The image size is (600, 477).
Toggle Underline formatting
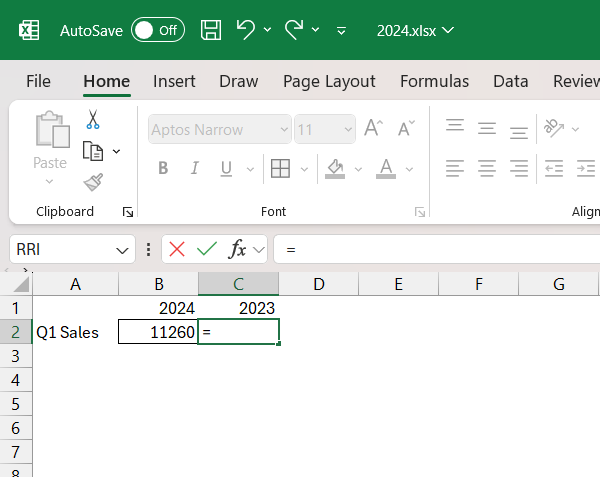pos(226,168)
